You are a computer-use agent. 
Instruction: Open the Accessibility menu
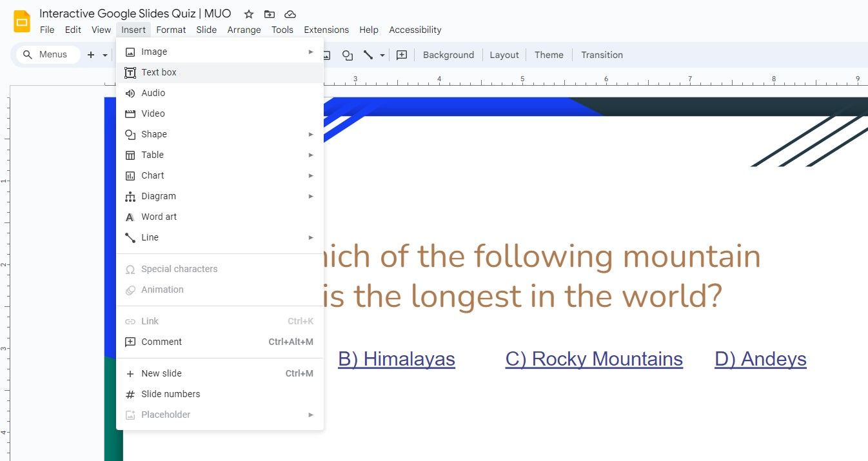[415, 30]
